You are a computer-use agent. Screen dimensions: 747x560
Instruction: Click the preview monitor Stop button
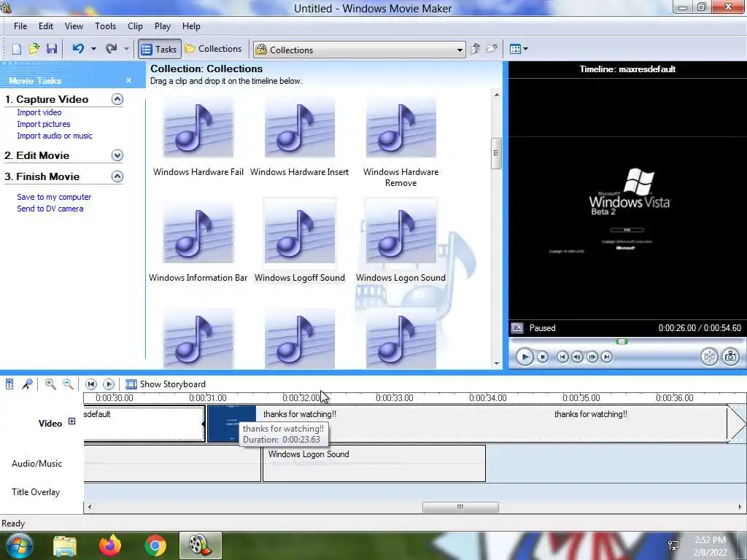pyautogui.click(x=543, y=357)
